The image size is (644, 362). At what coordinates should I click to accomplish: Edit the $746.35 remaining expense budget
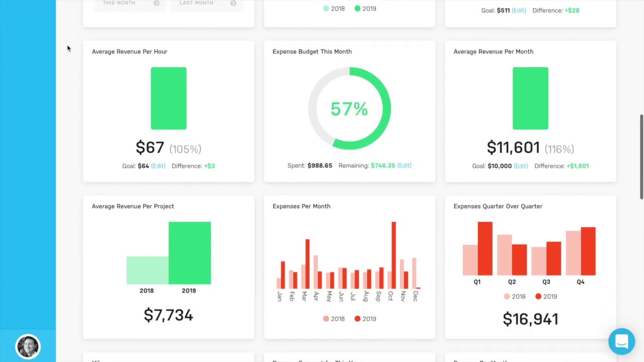[x=404, y=165]
